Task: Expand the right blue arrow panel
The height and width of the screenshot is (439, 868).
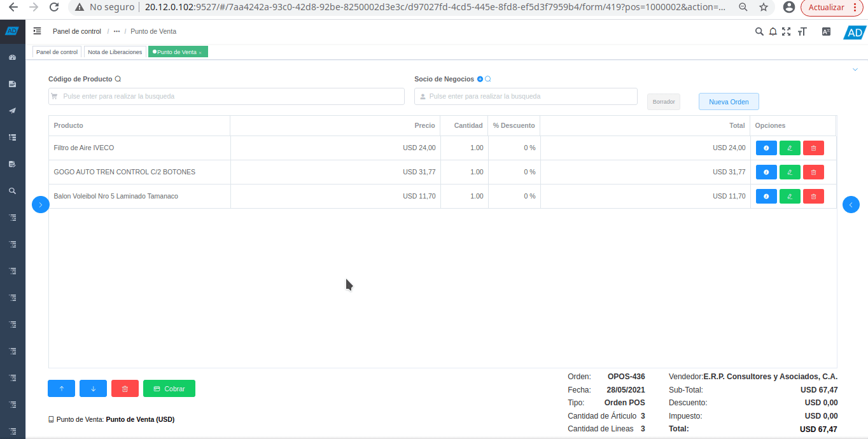Action: (851, 204)
